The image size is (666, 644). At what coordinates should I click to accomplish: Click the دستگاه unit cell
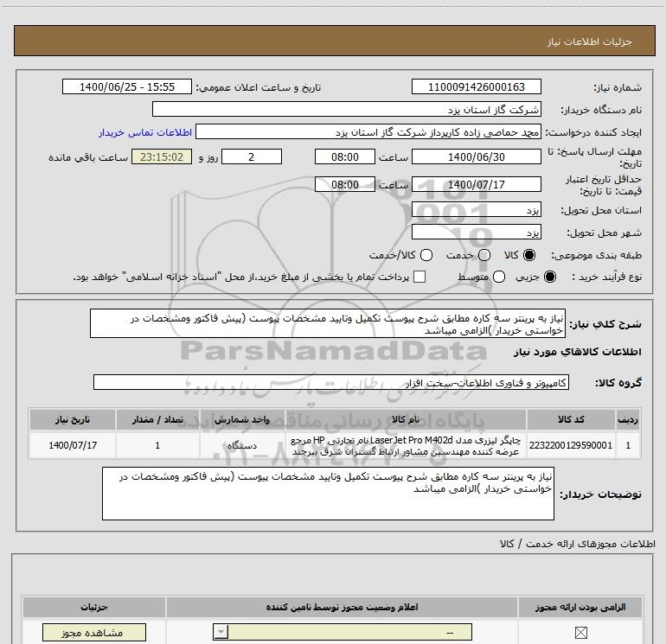[x=241, y=445]
